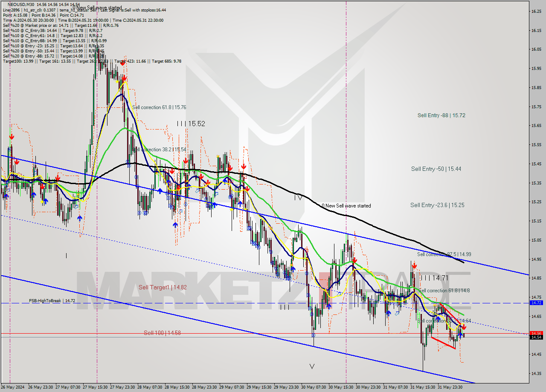The height and width of the screenshot is (392, 546).
Task: Click the 'Sell correction 87.5 | 14.99' label
Action: [444, 254]
